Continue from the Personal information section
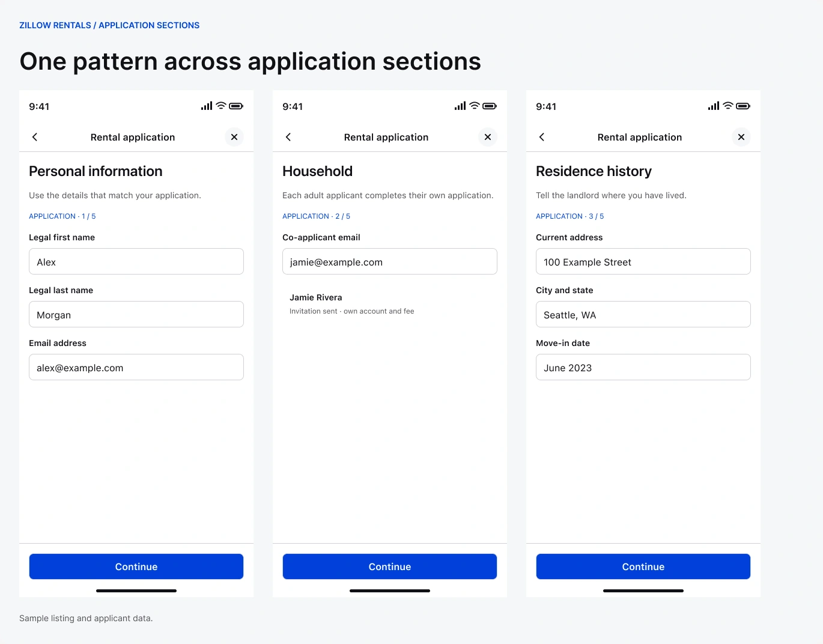823x644 pixels. 136,567
